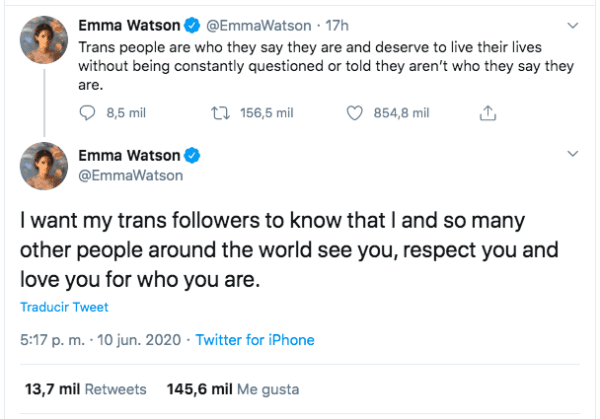Open the "Twitter for iPhone" source link
Image resolution: width=600 pixels, height=419 pixels.
[x=254, y=340]
